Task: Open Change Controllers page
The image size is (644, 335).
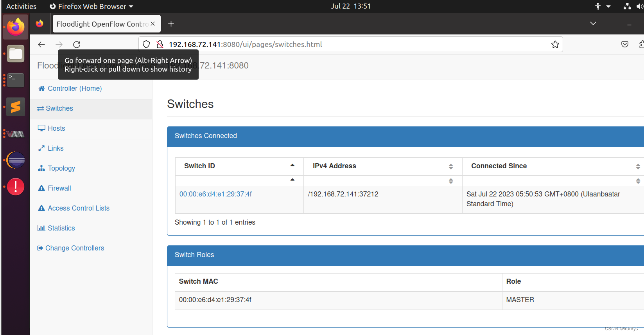Action: pyautogui.click(x=91, y=248)
